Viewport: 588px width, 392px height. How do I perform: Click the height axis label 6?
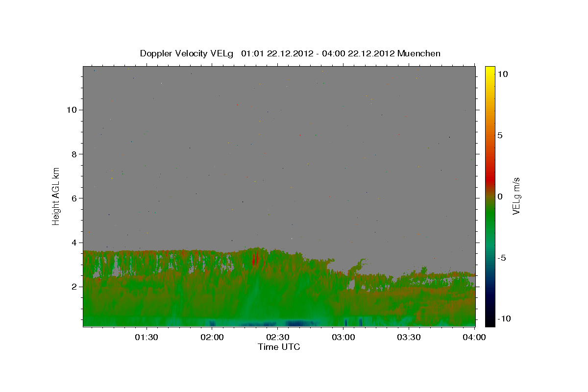point(73,198)
